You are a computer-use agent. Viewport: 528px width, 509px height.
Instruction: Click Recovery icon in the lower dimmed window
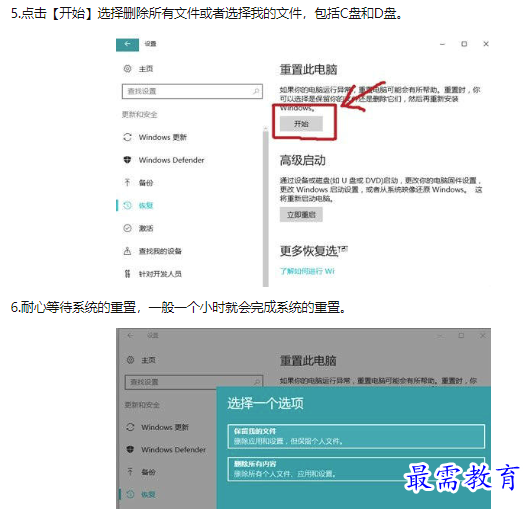130,494
